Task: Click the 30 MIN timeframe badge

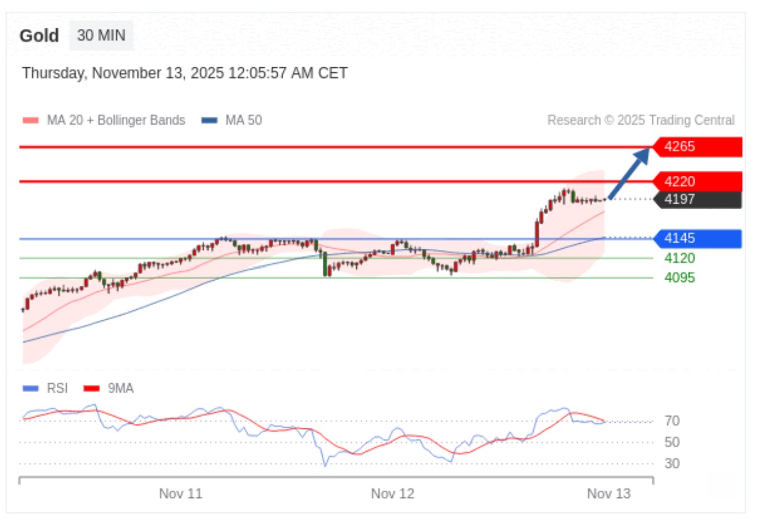Action: [101, 36]
